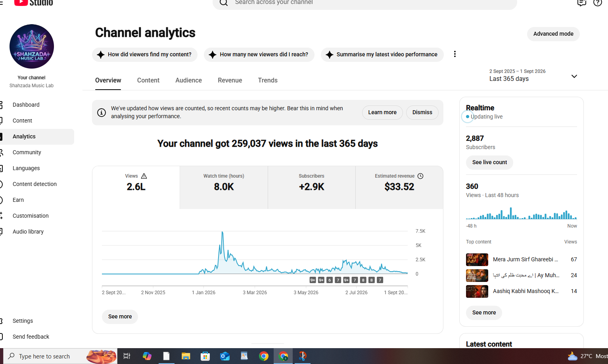Open File Explorer from the taskbar
The height and width of the screenshot is (364, 608).
[x=186, y=356]
